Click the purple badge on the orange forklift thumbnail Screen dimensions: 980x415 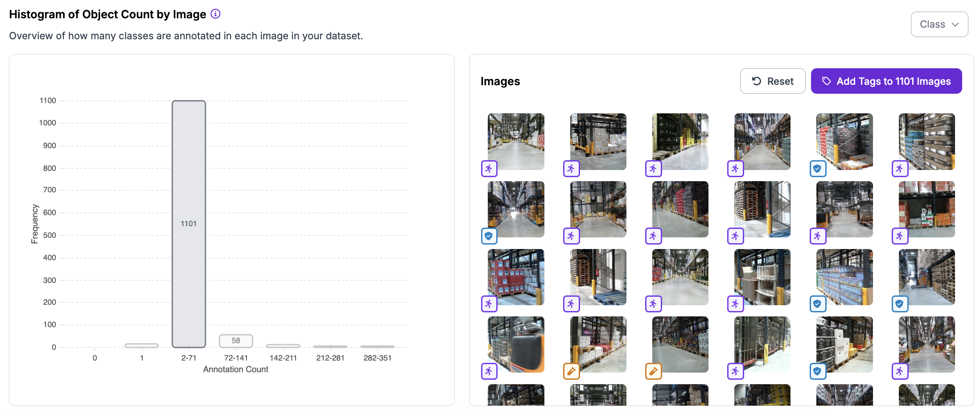click(489, 371)
